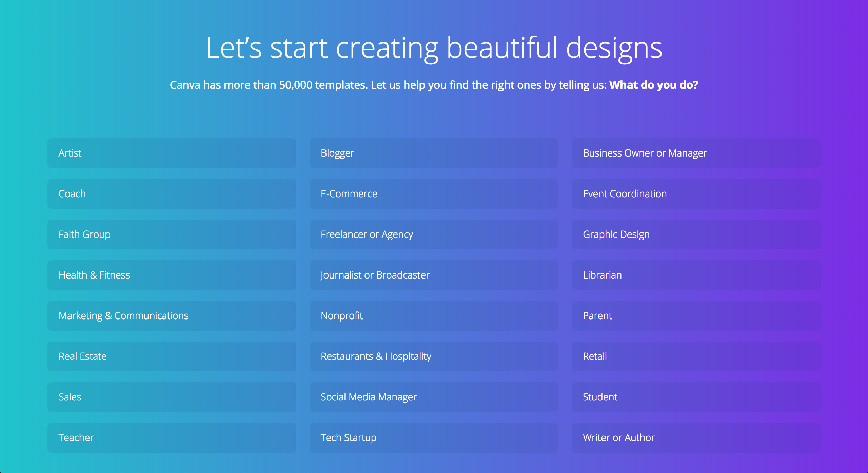The height and width of the screenshot is (473, 868).
Task: Select the Sales option
Action: (x=172, y=397)
